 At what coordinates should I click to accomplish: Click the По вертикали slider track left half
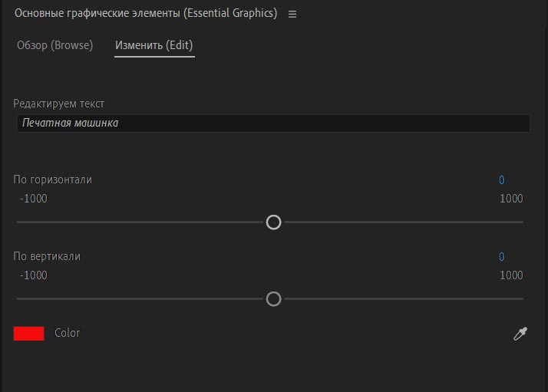140,299
